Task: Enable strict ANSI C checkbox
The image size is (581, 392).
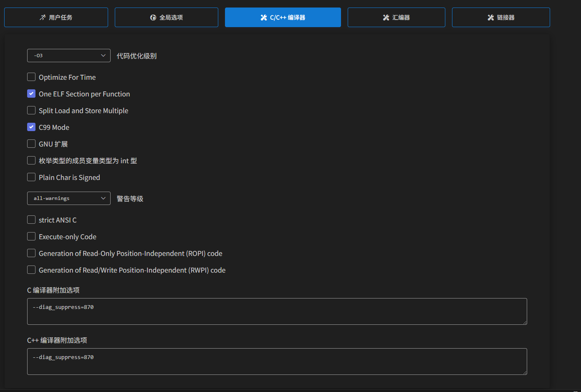Action: coord(31,220)
